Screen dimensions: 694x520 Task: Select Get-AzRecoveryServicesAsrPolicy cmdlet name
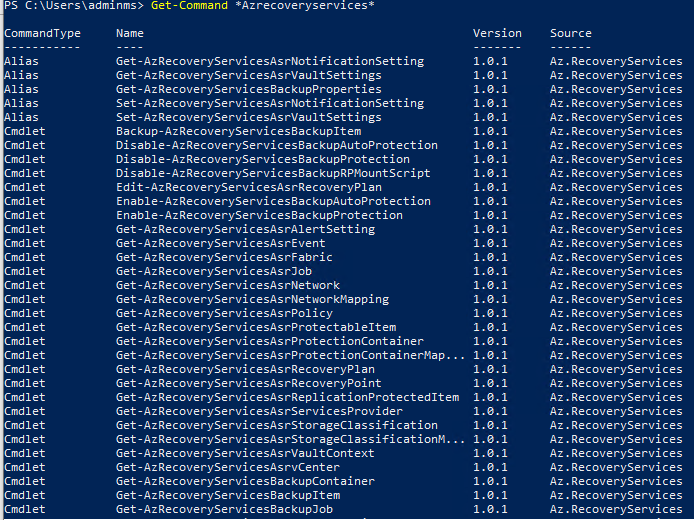[224, 314]
